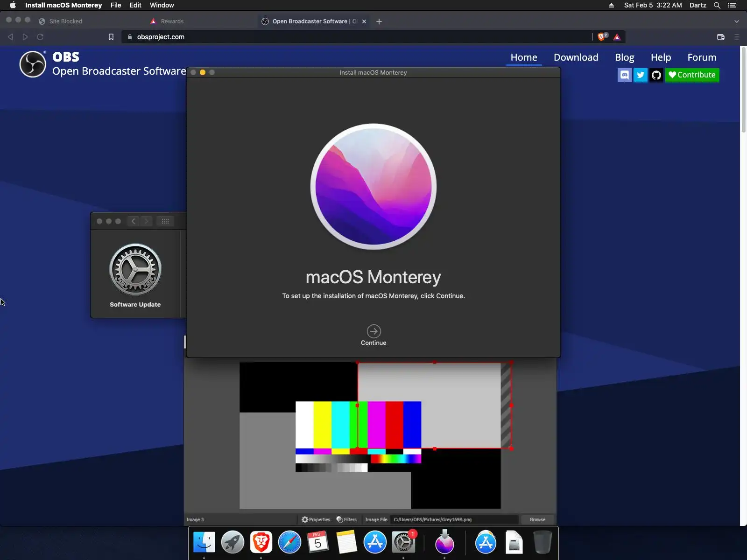Close the Open Broadcaster Software tab
The width and height of the screenshot is (747, 560).
(x=364, y=21)
